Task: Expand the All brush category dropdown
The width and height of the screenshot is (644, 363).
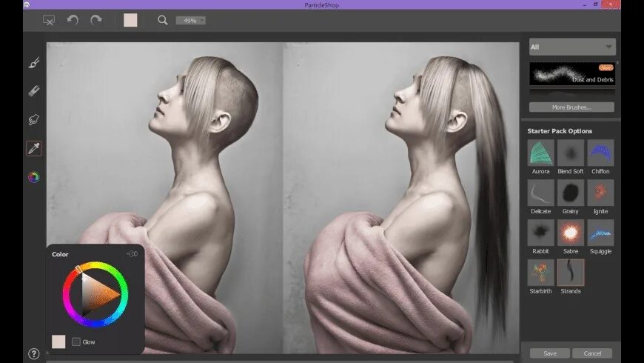Action: pos(572,47)
